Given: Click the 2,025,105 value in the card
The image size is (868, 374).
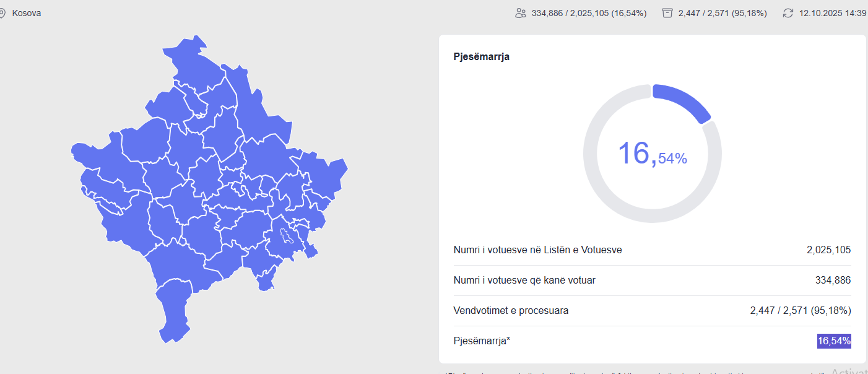Looking at the screenshot, I should tap(828, 250).
